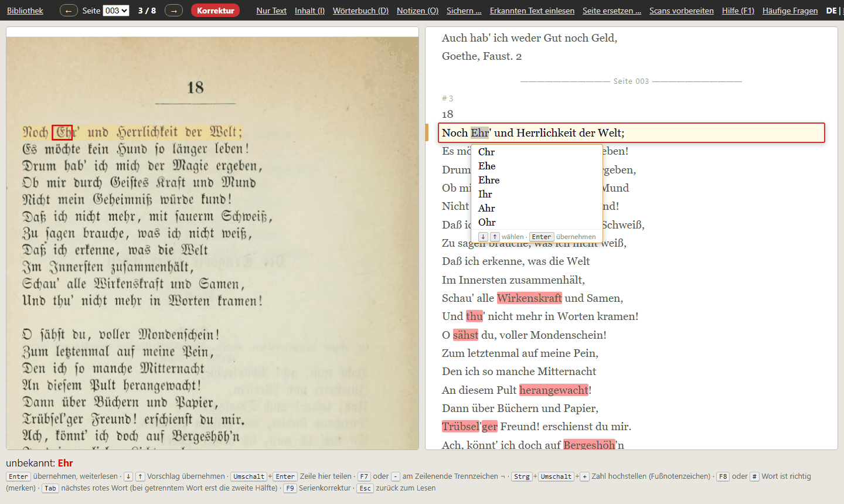Click the red-marked word 'herangewacht'
Image resolution: width=844 pixels, height=504 pixels.
[x=554, y=390]
